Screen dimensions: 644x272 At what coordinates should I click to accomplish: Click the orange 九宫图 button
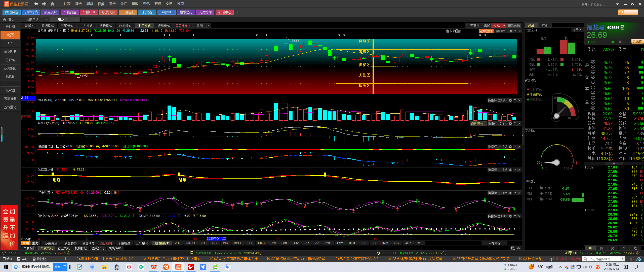click(x=637, y=41)
